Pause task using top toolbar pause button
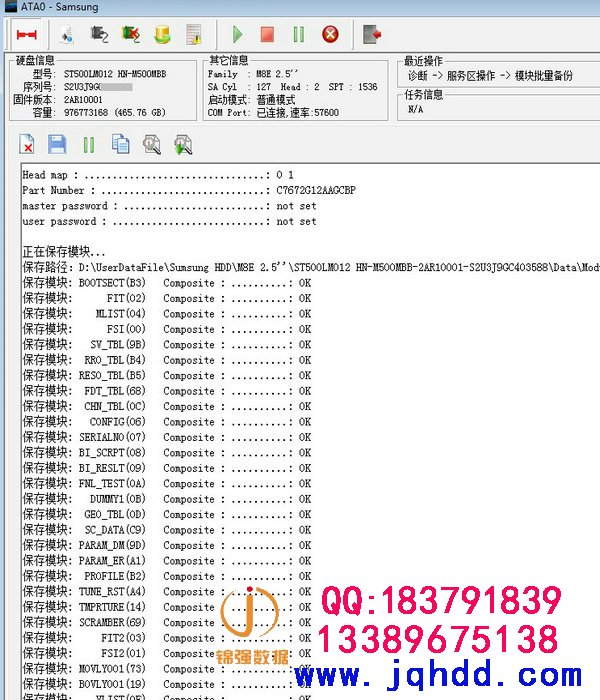600x700 pixels. [x=299, y=34]
